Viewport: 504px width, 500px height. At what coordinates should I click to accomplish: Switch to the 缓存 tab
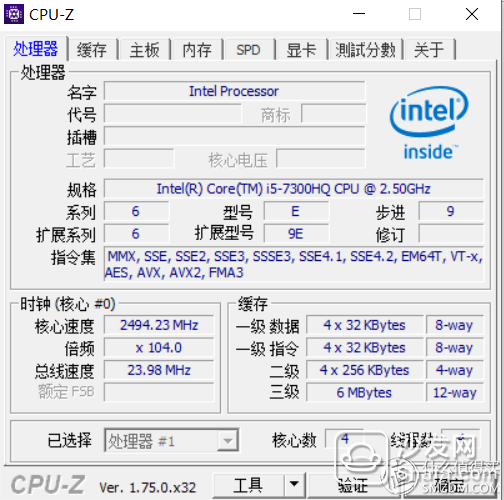[92, 50]
